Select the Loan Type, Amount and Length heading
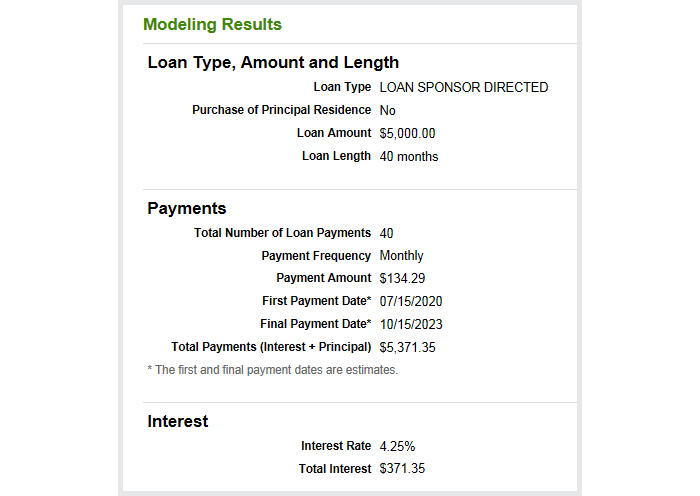The width and height of the screenshot is (700, 496). (273, 63)
